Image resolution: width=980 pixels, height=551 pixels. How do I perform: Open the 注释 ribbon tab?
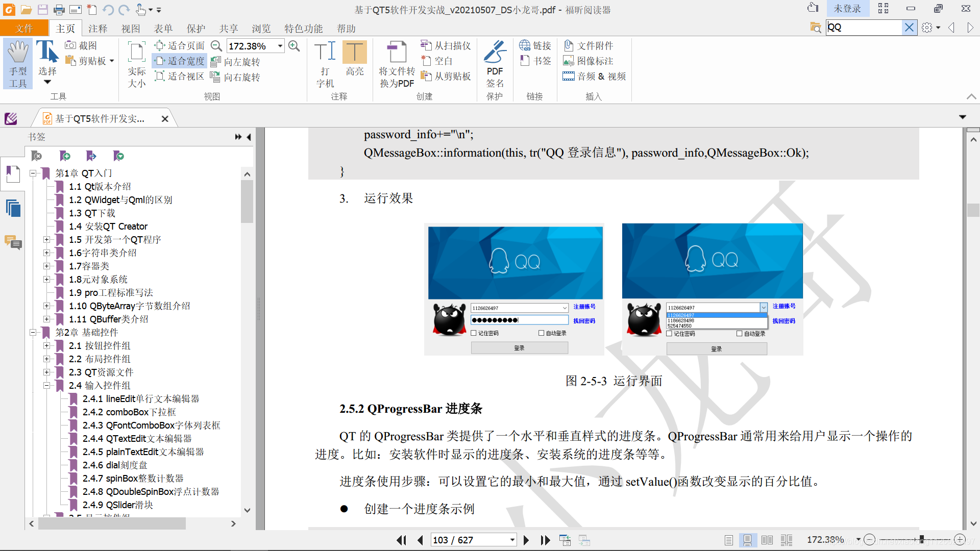[97, 29]
